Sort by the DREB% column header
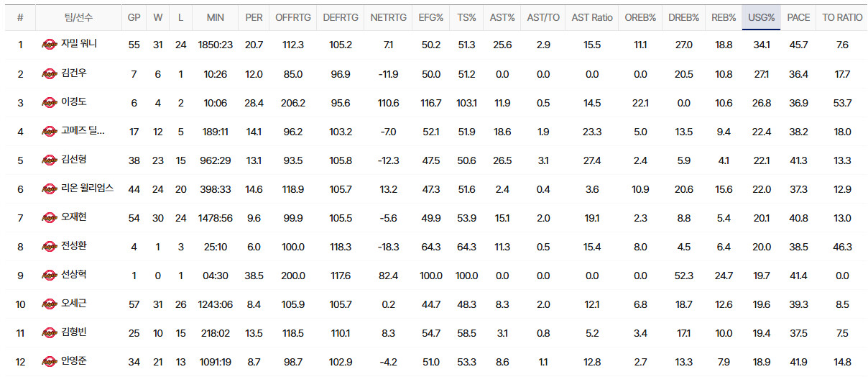Viewport: 868px width, 377px height. 683,17
